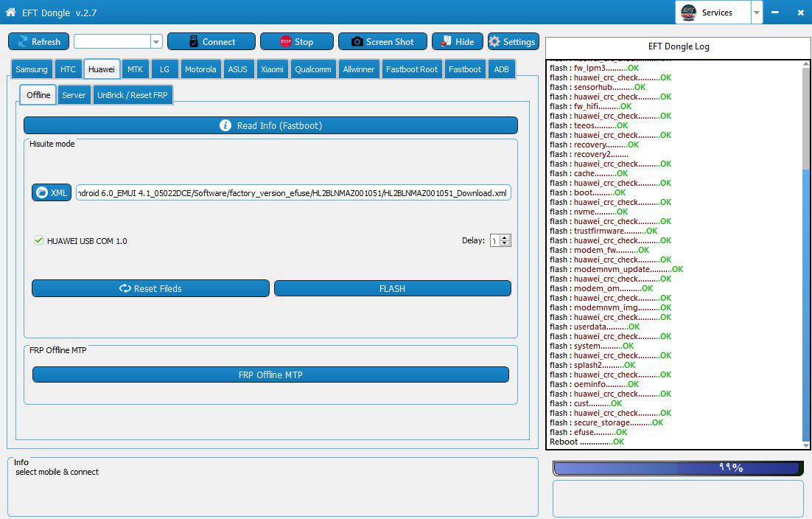Viewport: 812px width, 519px height.
Task: Open the ADB tab
Action: point(501,69)
